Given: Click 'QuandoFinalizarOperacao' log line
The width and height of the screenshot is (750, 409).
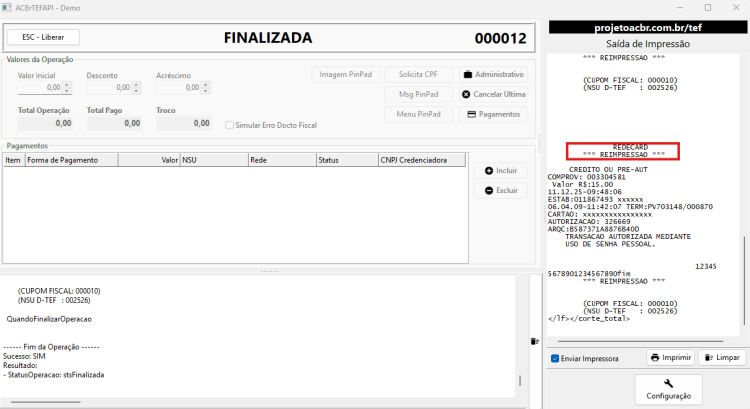Looking at the screenshot, I should pos(49,319).
